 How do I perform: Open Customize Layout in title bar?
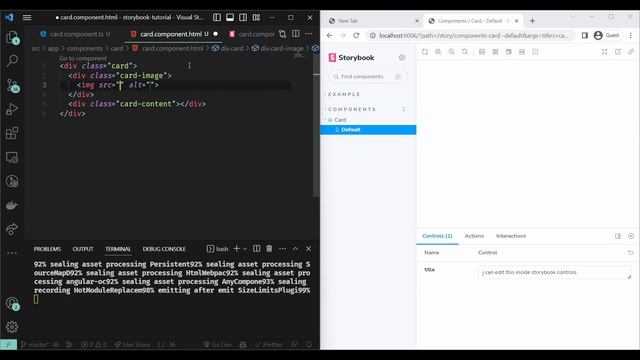(x=256, y=17)
